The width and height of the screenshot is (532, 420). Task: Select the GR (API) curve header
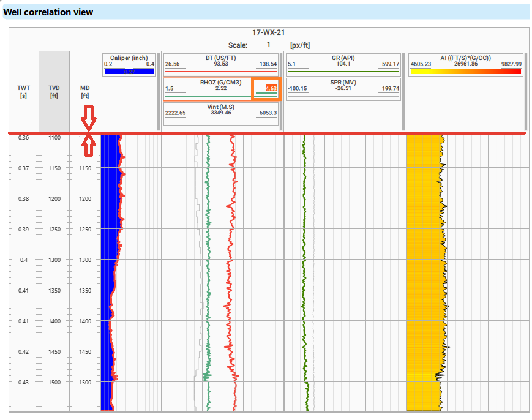tap(343, 58)
